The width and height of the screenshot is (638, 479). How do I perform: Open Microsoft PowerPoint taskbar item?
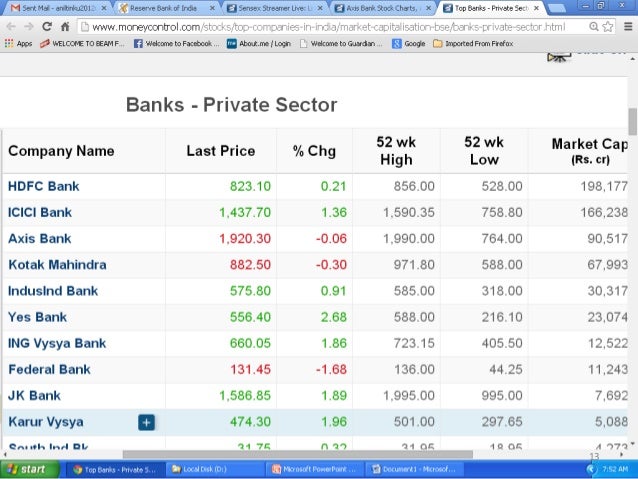coord(315,470)
